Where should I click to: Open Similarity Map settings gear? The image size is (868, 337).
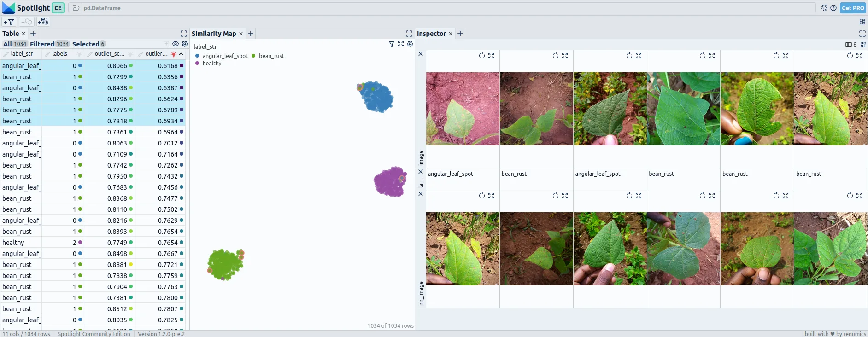point(410,44)
